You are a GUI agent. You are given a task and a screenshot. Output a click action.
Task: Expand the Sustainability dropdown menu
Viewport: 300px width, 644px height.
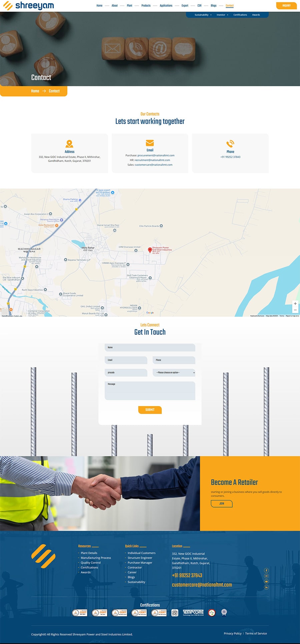tap(203, 15)
